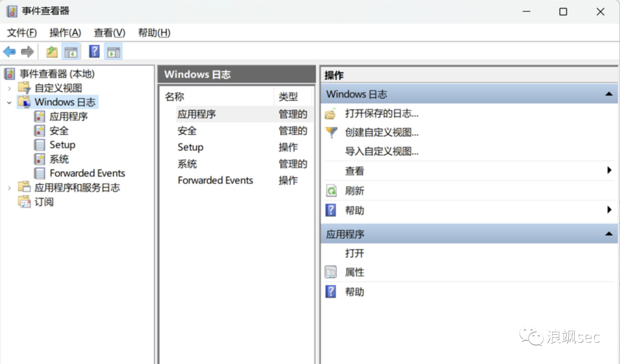Viewport: 620px width, 364px height.
Task: Click 打开 under 应用程序 actions
Action: tap(354, 253)
